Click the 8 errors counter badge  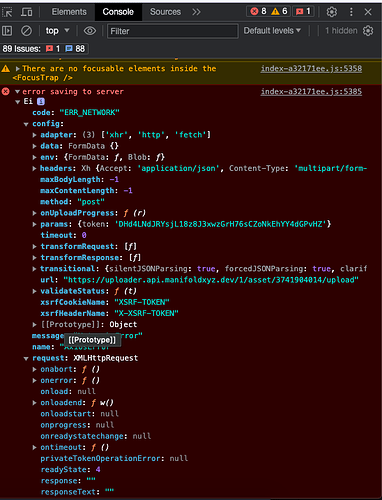pyautogui.click(x=259, y=11)
